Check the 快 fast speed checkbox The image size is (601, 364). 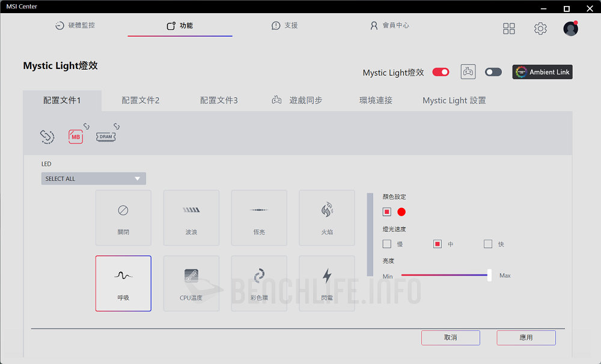coord(488,244)
